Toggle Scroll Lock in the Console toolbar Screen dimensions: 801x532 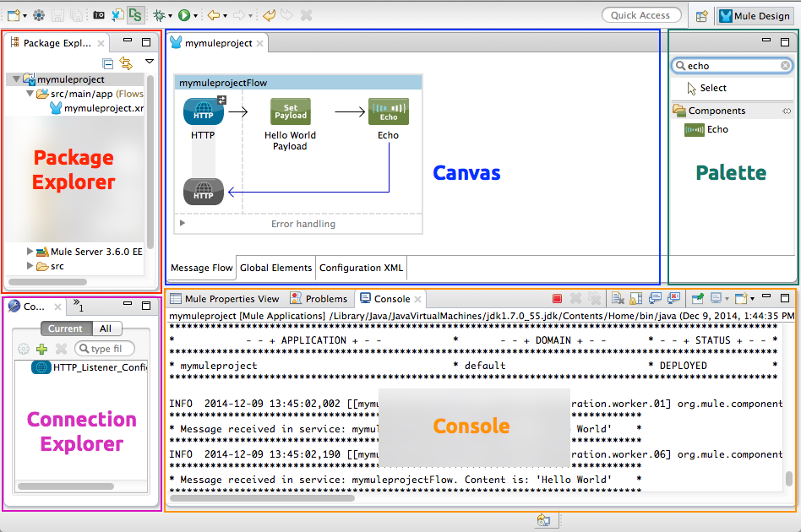(x=635, y=298)
